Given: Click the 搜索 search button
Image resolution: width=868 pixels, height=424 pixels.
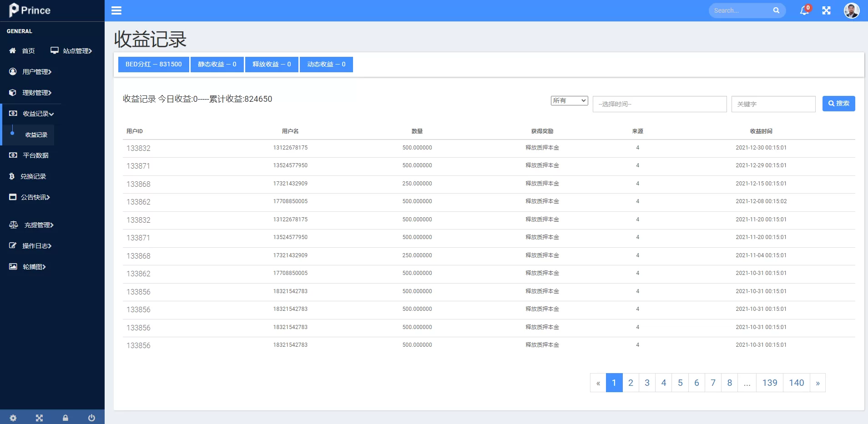Looking at the screenshot, I should tap(838, 103).
